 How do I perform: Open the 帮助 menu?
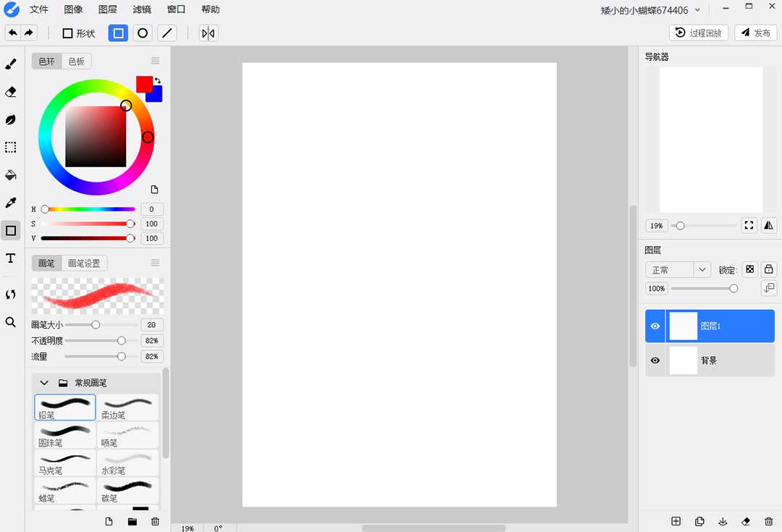[x=211, y=9]
